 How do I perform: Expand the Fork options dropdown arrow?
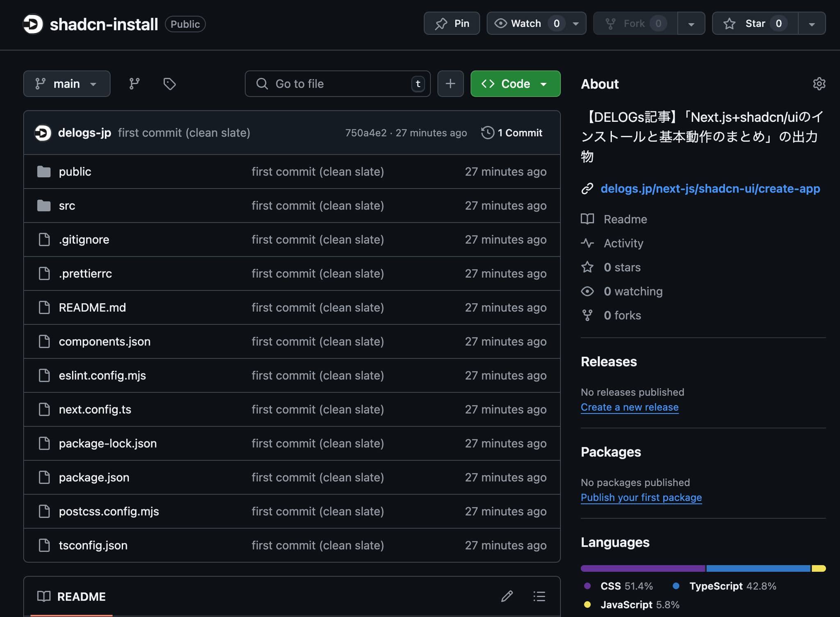[691, 23]
